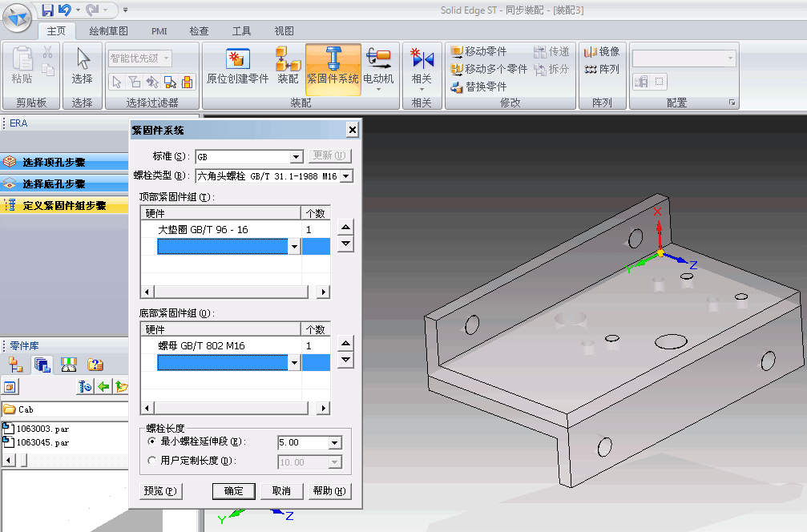Click 移动零件 command
The height and width of the screenshot is (532, 807).
point(478,51)
